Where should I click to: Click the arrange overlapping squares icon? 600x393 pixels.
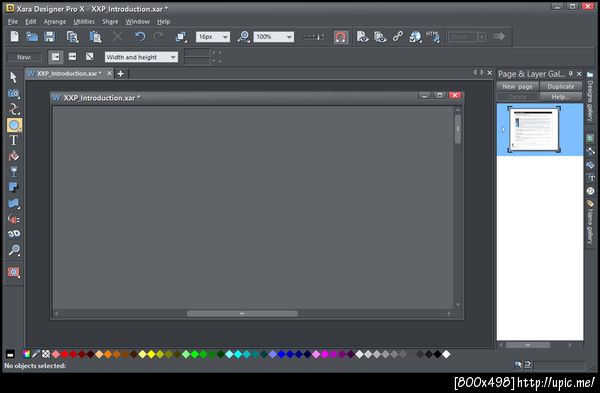point(181,37)
